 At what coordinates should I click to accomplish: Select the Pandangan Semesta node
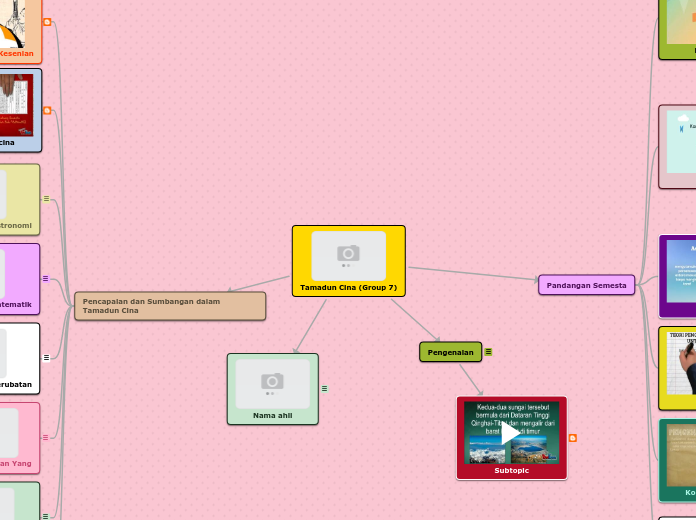586,285
